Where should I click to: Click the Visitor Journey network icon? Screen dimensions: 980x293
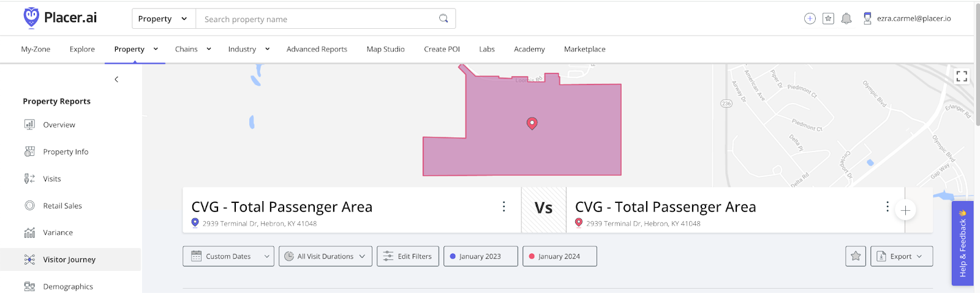(x=29, y=259)
